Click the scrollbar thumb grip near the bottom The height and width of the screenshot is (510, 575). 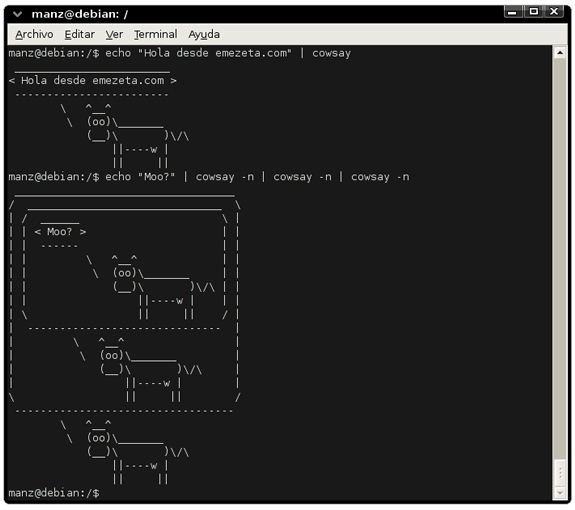click(x=560, y=473)
